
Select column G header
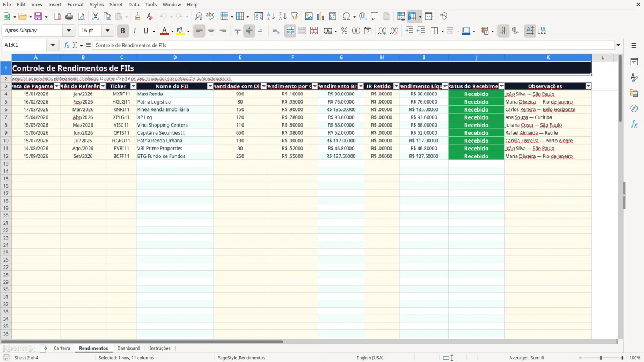pos(341,57)
